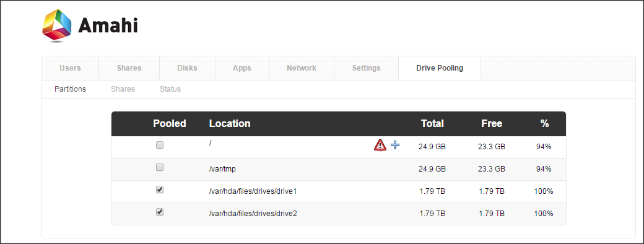
Task: Open the Status sub-tab
Action: [170, 89]
